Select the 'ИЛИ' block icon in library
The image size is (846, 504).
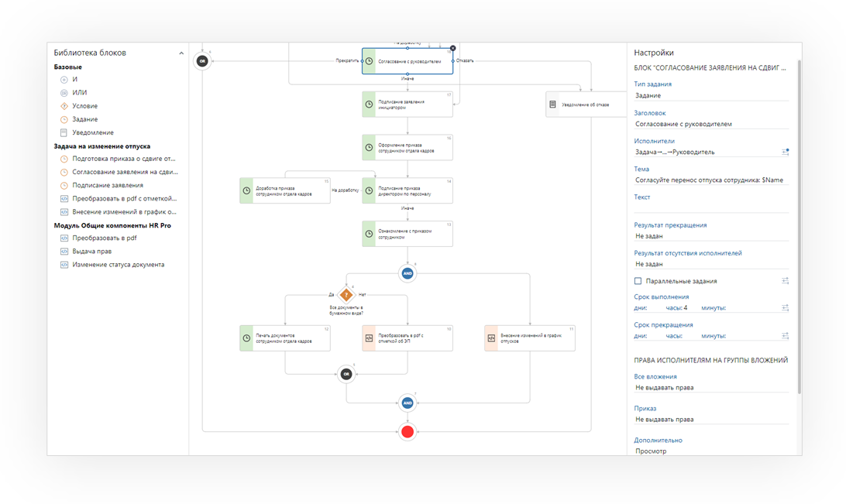point(64,93)
